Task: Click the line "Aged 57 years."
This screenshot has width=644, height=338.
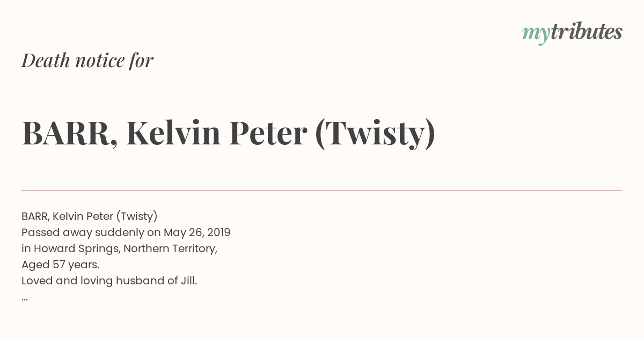Action: [x=61, y=264]
